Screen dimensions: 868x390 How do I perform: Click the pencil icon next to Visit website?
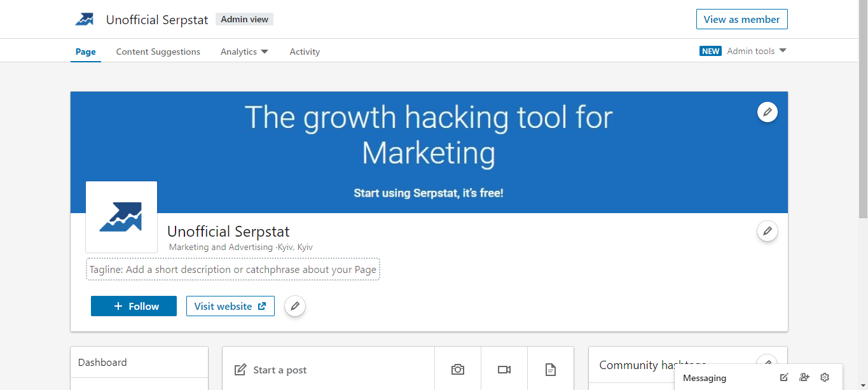(x=295, y=306)
